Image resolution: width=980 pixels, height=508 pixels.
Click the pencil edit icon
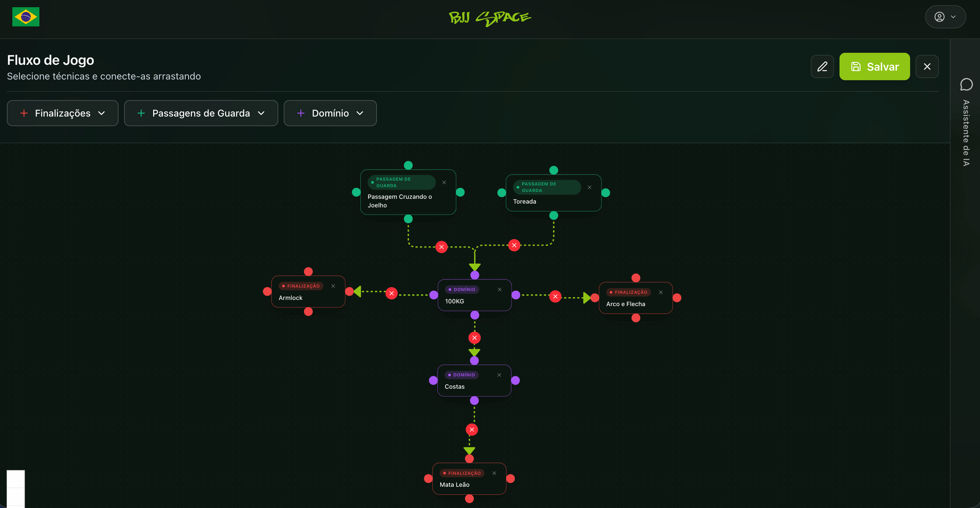coord(822,66)
